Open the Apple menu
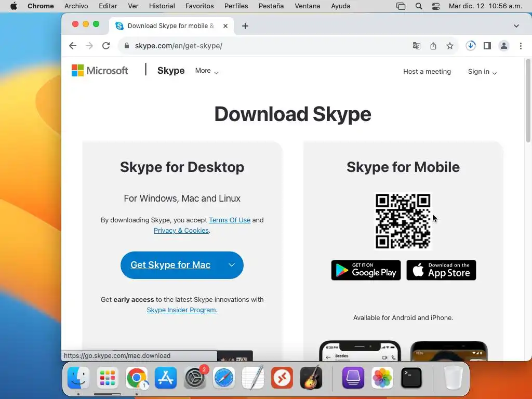Screen dimensions: 532x399 (x=14, y=6)
